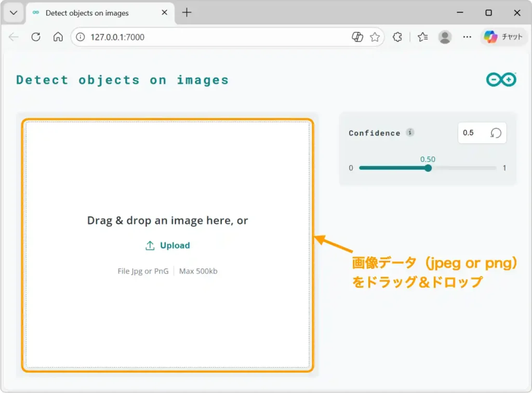Reload the 127.0.0.1:7000 page
The width and height of the screenshot is (532, 393).
coord(35,37)
